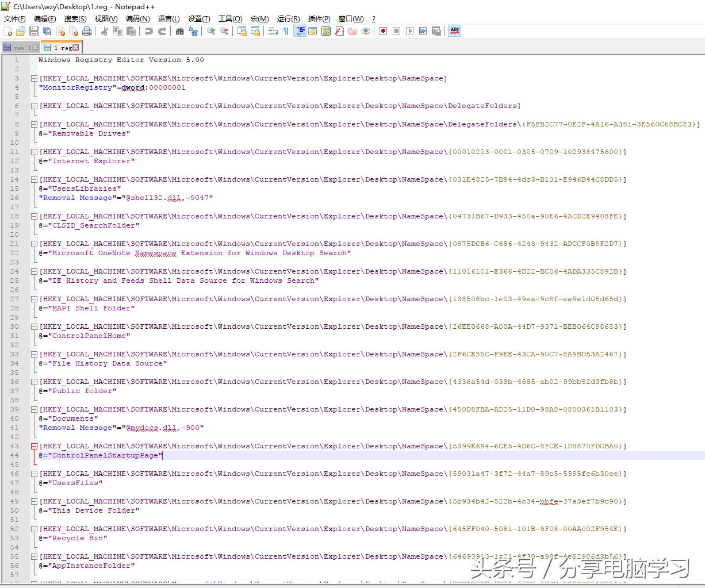
Task: Toggle show all characters paragraph icon
Action: point(285,30)
